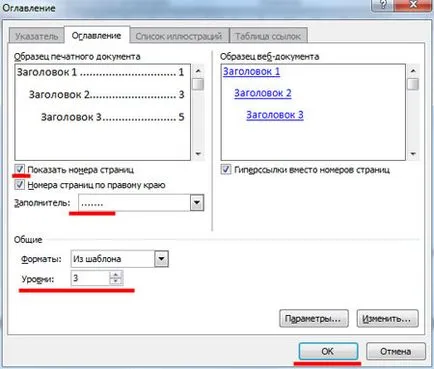This screenshot has width=434, height=369.
Task: Click the help question mark button
Action: [384, 5]
